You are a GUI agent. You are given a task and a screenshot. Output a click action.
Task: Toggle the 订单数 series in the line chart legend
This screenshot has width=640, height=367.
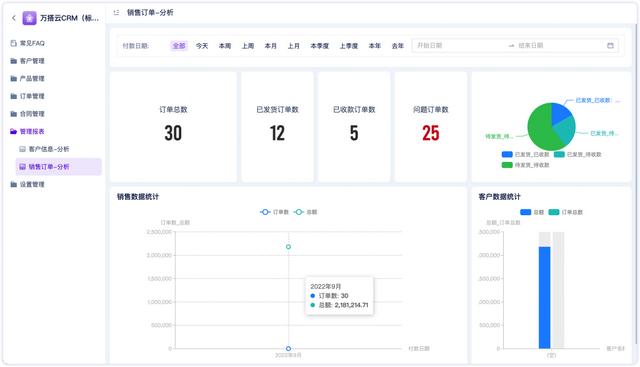point(274,212)
